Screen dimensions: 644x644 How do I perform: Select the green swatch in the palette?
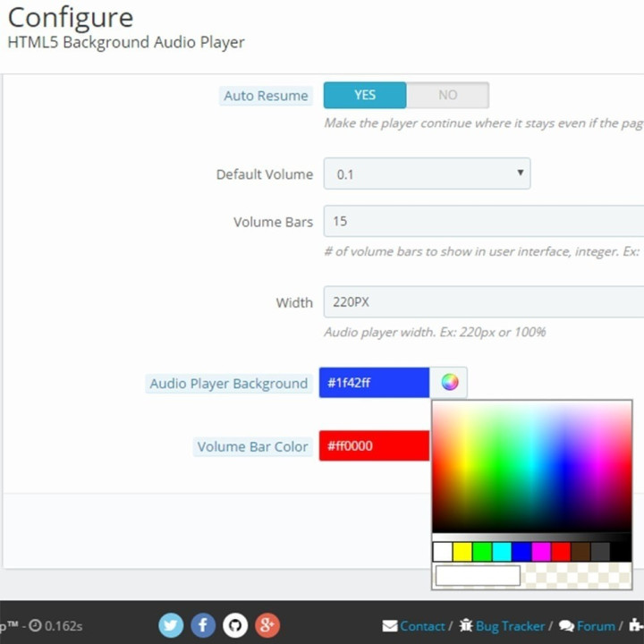tap(482, 552)
